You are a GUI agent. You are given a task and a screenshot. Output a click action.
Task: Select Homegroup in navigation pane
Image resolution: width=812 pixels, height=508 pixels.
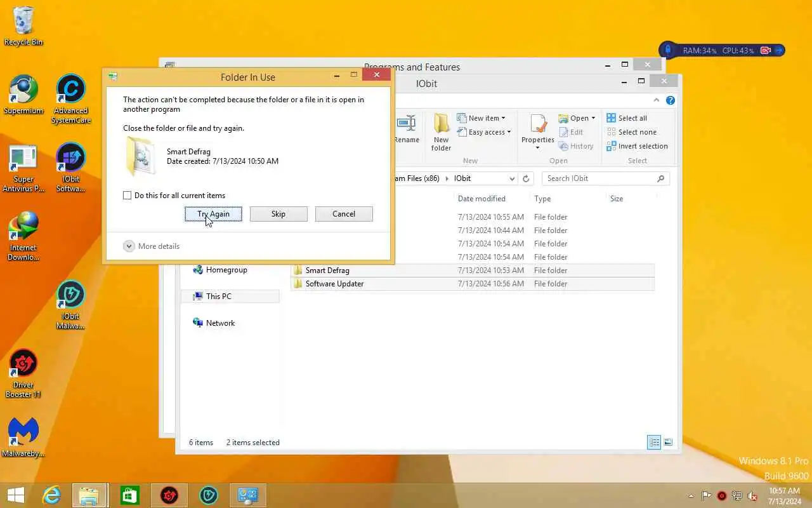point(219,270)
